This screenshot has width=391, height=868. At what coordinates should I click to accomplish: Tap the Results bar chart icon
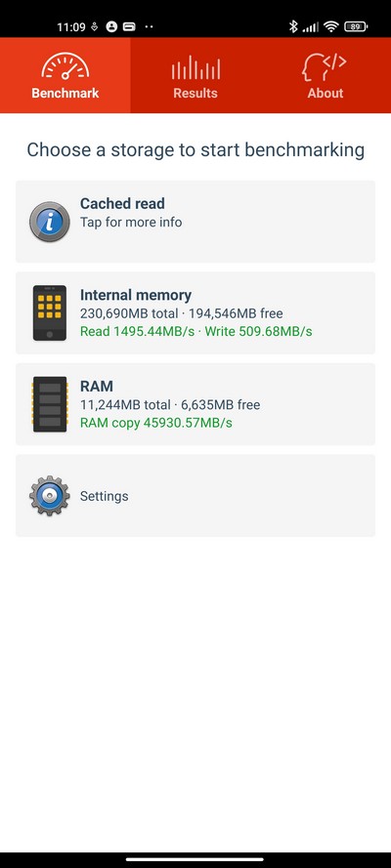coord(195,67)
